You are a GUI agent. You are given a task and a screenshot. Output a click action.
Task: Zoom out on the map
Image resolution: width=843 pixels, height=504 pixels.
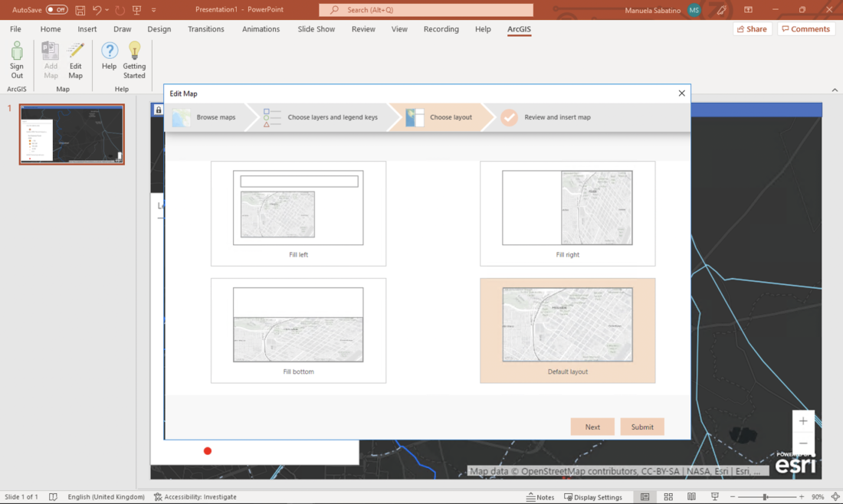pos(803,443)
